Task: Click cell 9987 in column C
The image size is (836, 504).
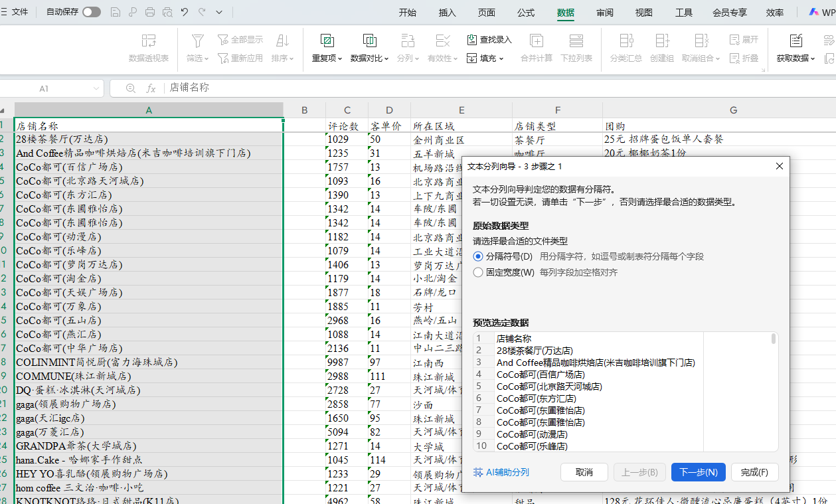Action: click(347, 363)
